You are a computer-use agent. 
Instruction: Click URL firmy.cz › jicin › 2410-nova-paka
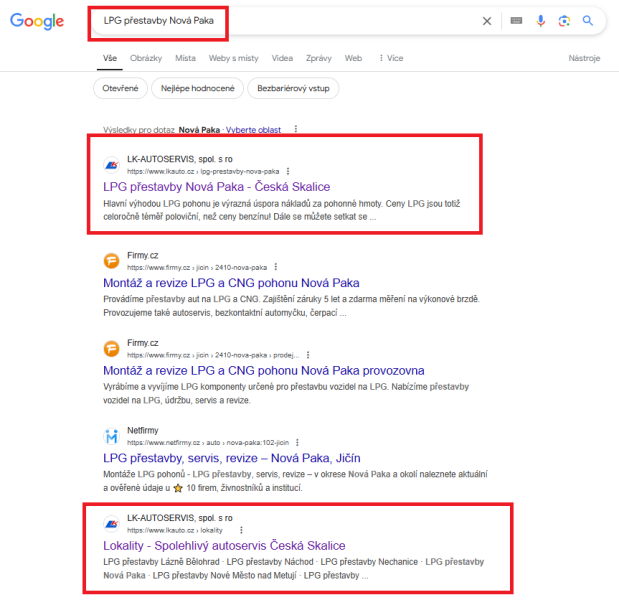point(197,268)
